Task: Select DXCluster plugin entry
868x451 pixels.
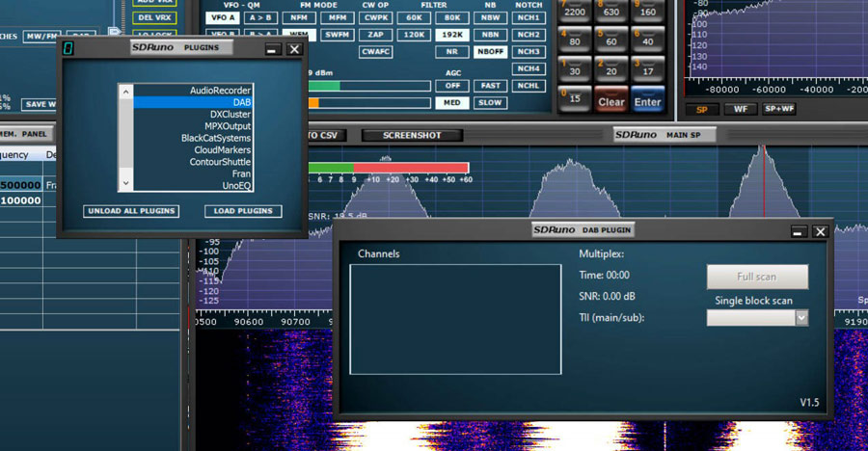Action: (x=192, y=114)
